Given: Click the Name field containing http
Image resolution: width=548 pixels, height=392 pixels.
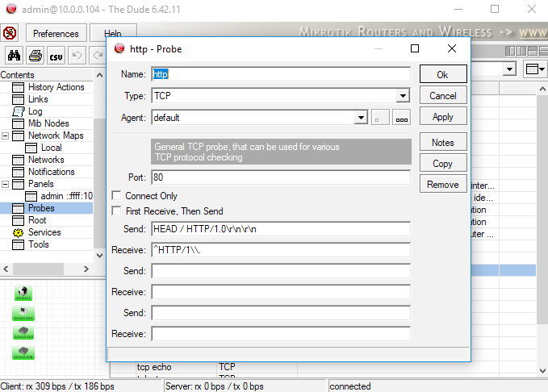Looking at the screenshot, I should pos(281,74).
